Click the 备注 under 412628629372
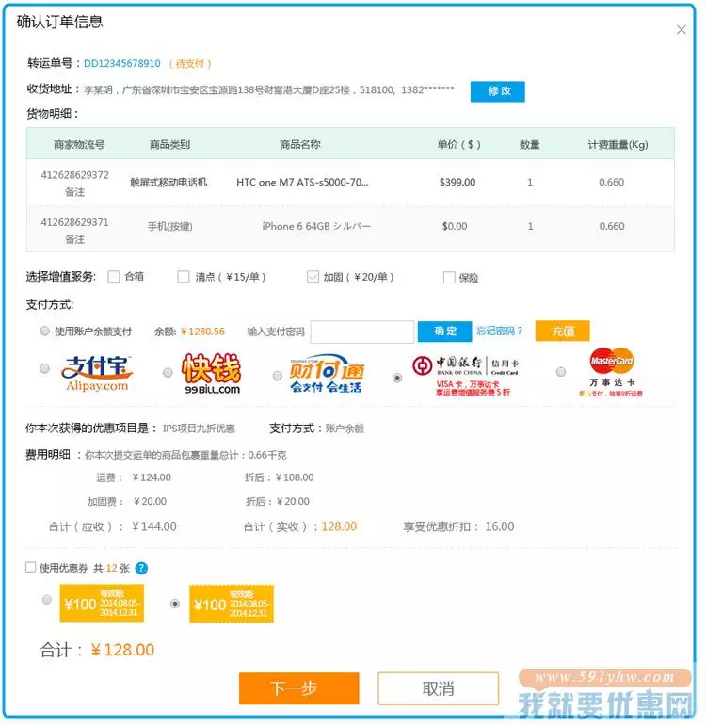This screenshot has width=706, height=728. click(x=74, y=192)
